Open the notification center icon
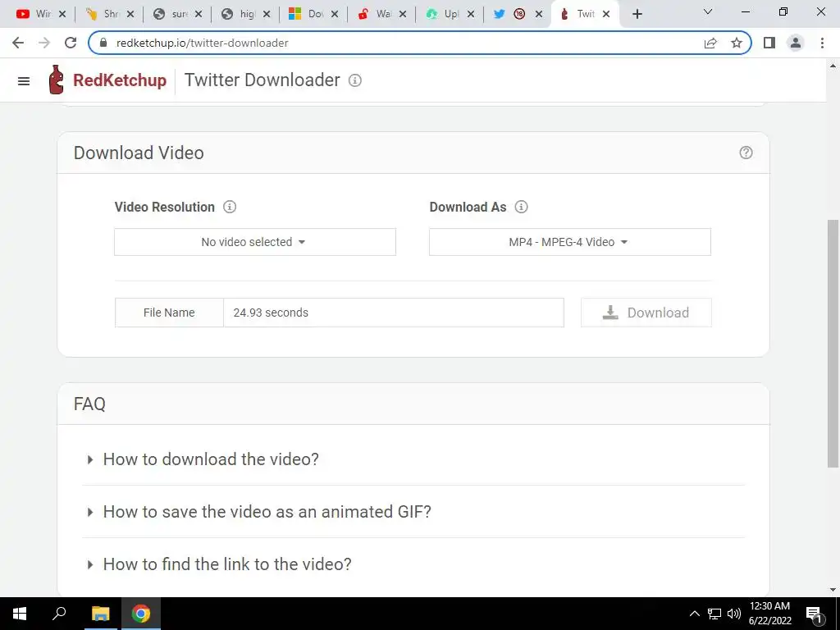Image resolution: width=840 pixels, height=630 pixels. tap(814, 614)
